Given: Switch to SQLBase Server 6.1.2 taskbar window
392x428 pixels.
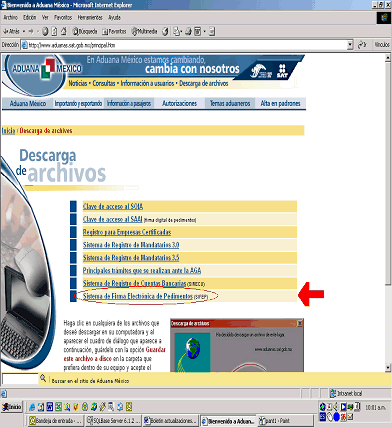Looking at the screenshot, I should 114,421.
